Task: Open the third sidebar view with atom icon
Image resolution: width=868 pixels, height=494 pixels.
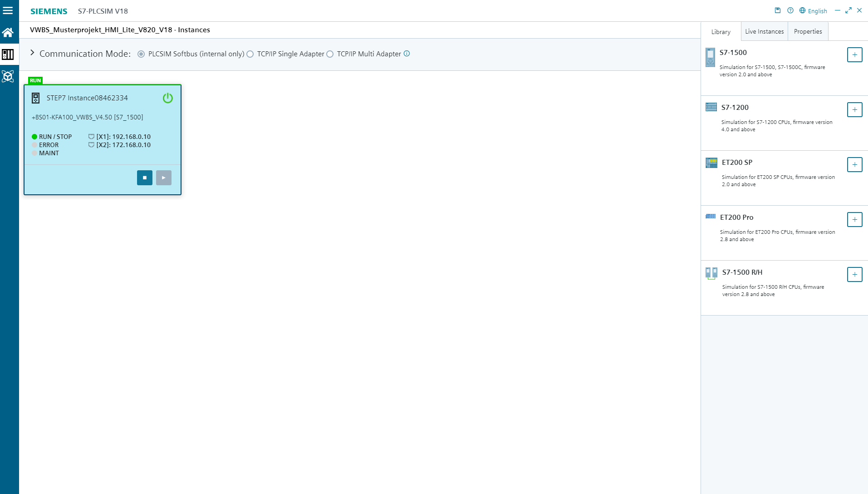Action: 8,76
